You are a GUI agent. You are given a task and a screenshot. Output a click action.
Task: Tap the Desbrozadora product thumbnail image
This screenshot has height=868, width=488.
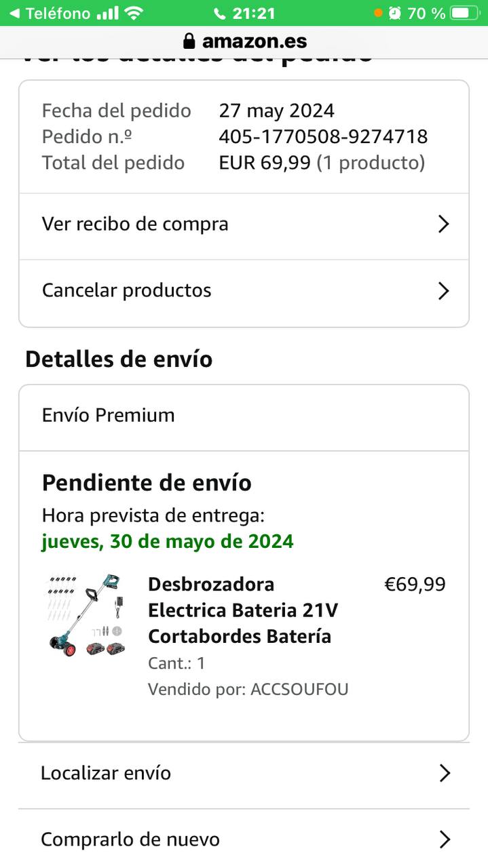coord(86,615)
